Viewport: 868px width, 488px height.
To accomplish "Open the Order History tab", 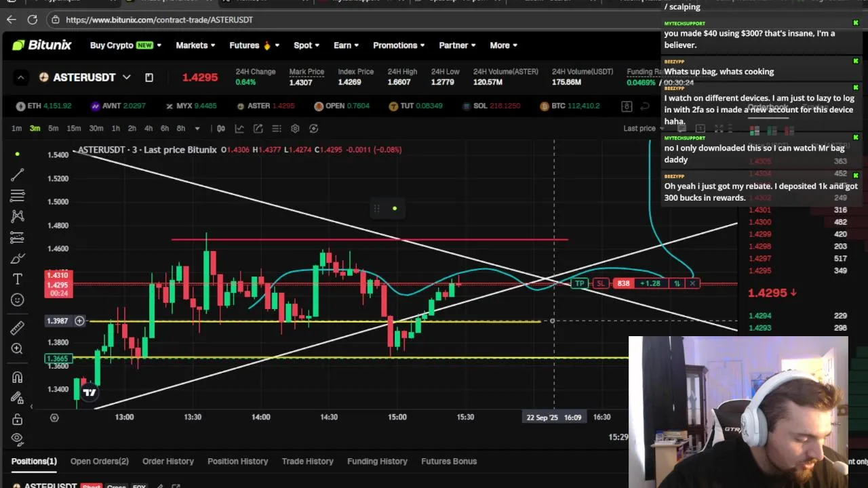I will coord(168,461).
